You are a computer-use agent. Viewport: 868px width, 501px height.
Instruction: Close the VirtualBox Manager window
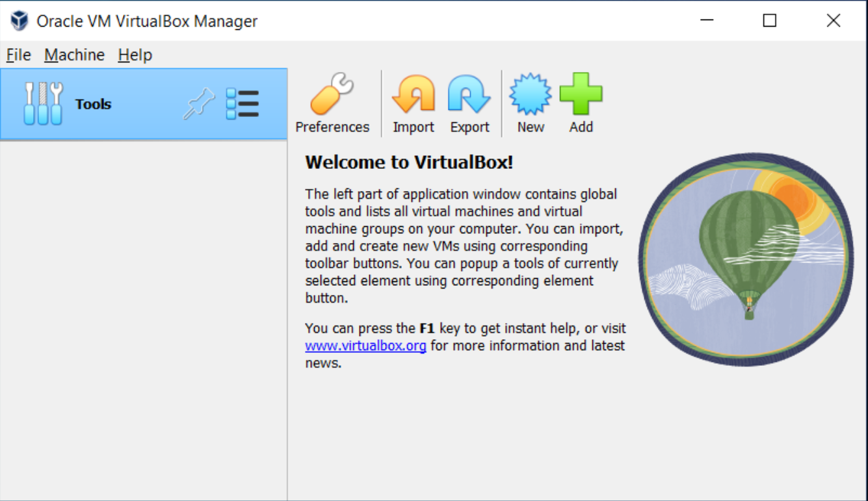click(833, 21)
